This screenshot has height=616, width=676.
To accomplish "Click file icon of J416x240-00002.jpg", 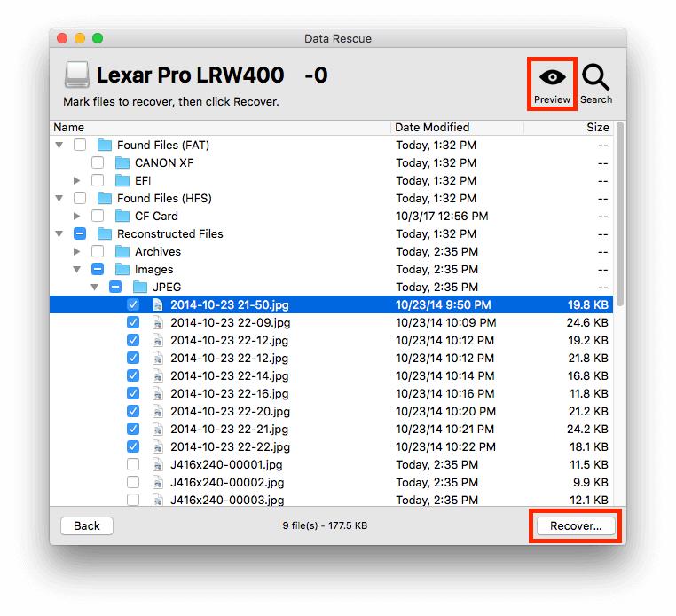I will [158, 482].
